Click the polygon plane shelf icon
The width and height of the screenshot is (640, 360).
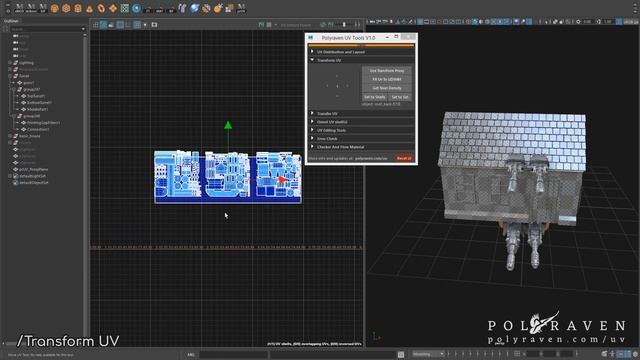point(113,8)
